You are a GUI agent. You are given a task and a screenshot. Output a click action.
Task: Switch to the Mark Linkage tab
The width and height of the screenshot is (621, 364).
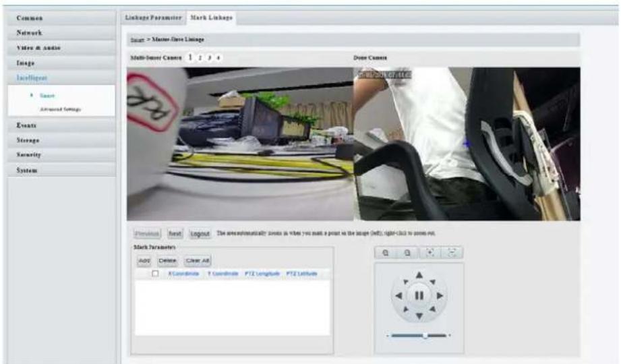coord(212,18)
